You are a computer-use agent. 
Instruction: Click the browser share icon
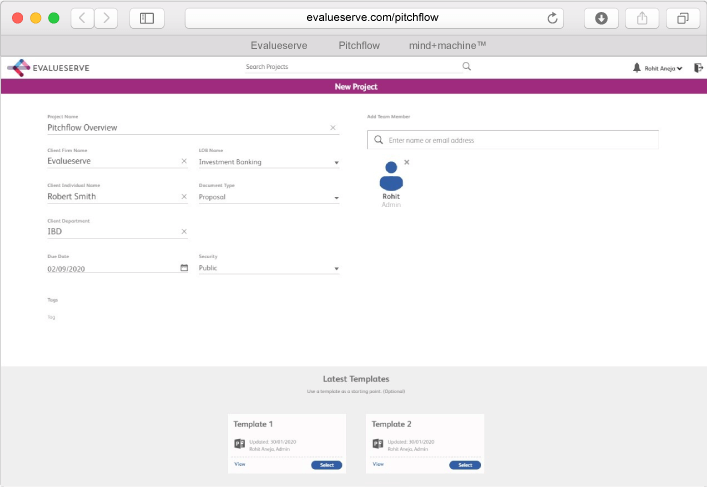(642, 18)
